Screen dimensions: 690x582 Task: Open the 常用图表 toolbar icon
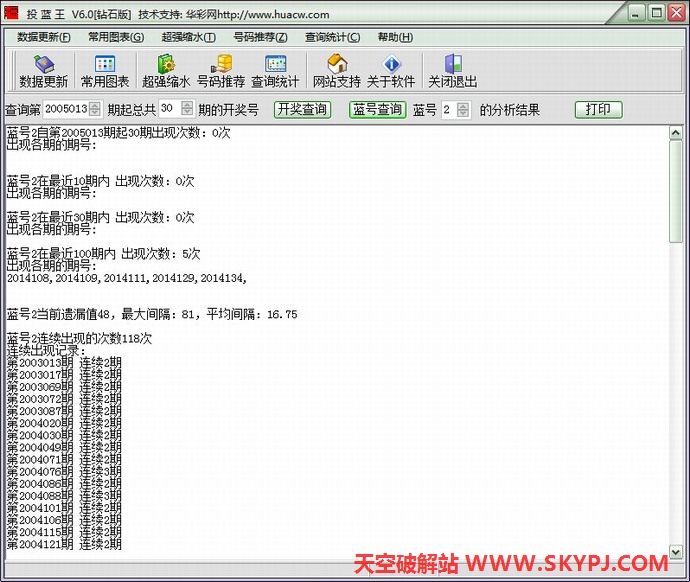(x=104, y=65)
